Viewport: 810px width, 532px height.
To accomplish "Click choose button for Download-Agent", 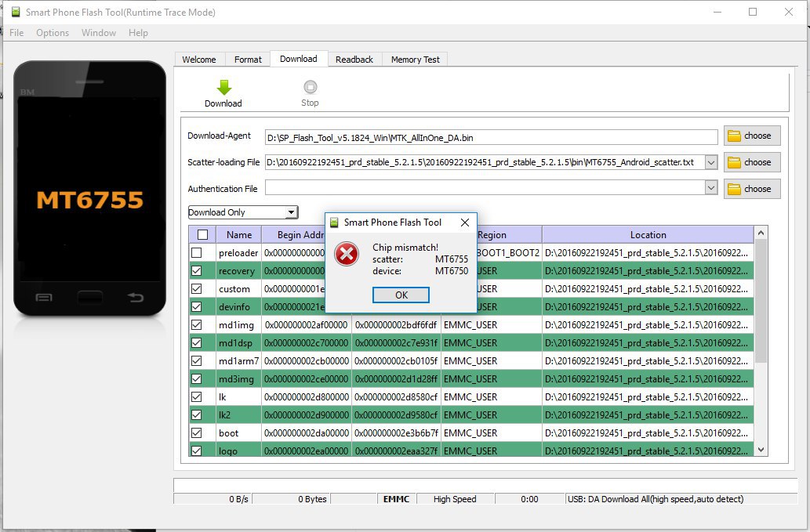I will [752, 136].
